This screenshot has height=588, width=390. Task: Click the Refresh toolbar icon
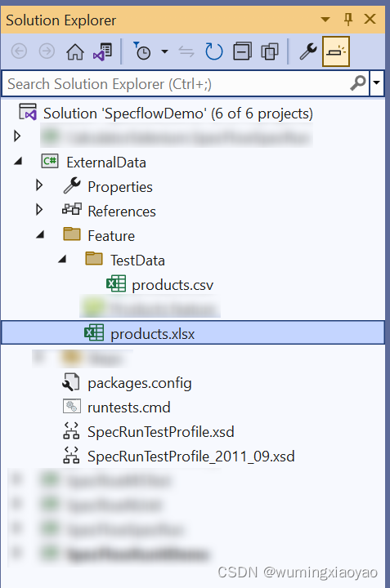point(214,51)
